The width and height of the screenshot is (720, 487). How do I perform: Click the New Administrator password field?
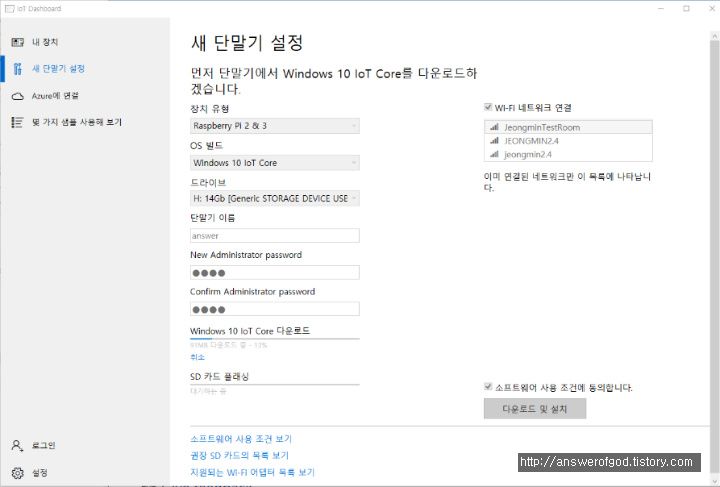(275, 273)
